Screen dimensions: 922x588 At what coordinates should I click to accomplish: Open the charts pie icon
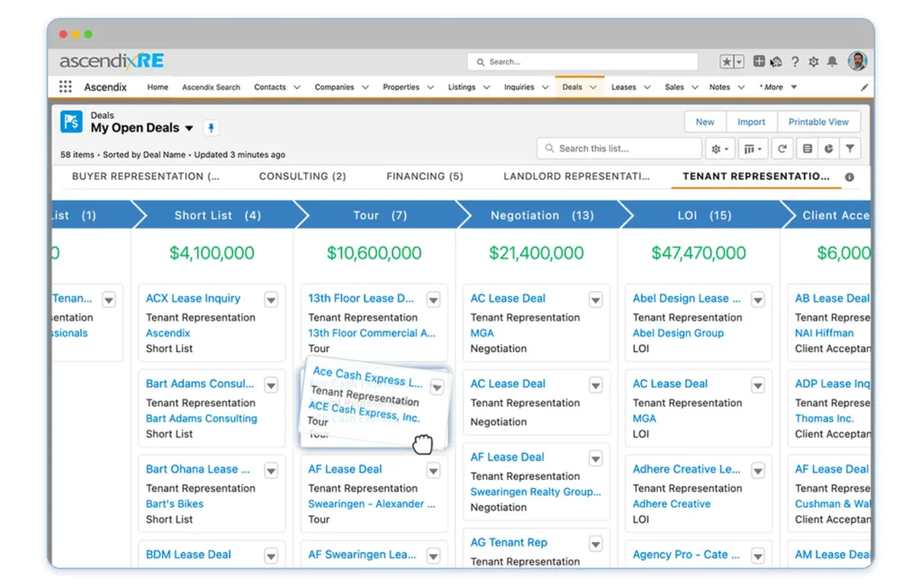click(827, 149)
